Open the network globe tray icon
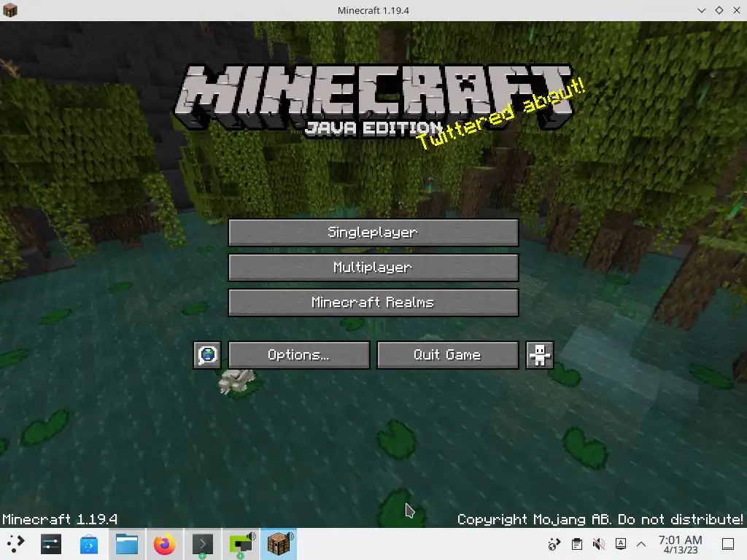The height and width of the screenshot is (560, 747). coord(554,544)
